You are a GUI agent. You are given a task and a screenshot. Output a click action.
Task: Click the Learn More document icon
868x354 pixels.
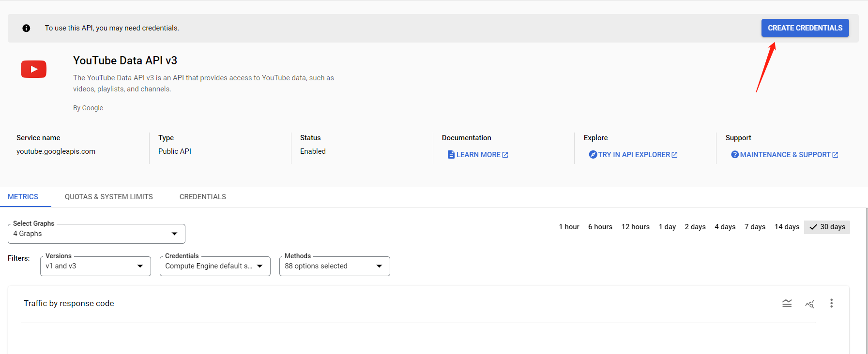tap(451, 155)
